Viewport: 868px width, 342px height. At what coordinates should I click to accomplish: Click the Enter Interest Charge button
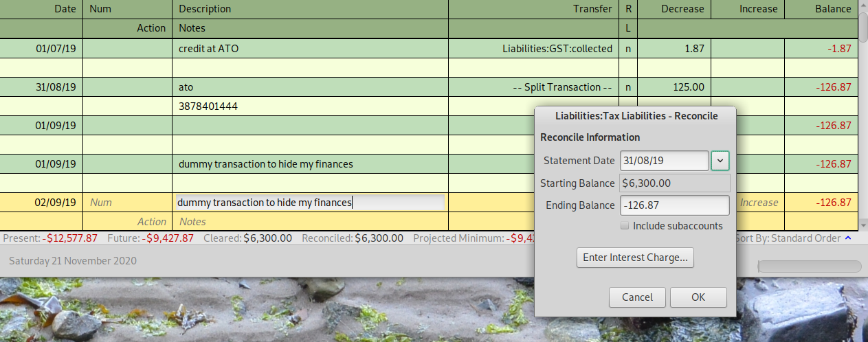[635, 258]
